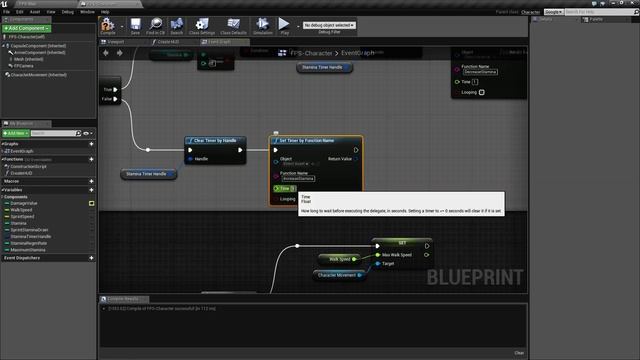
Task: Click the chat bubble icon in title bar
Action: [x=594, y=3]
